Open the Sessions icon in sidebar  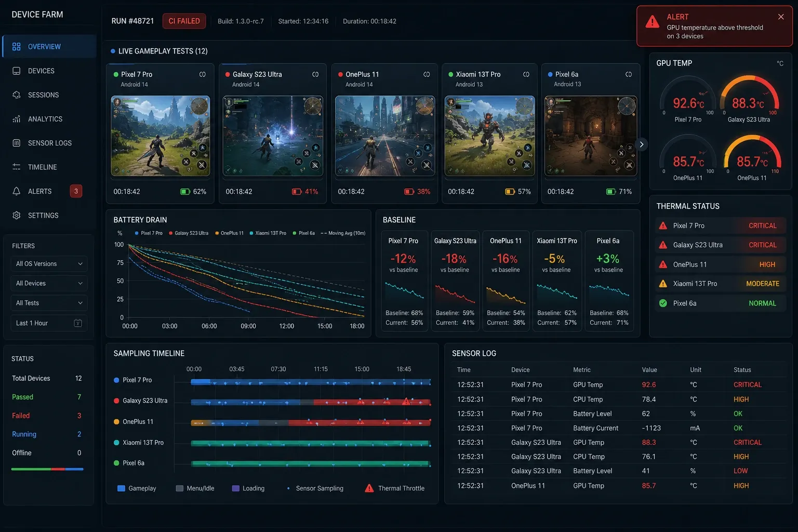click(x=16, y=95)
